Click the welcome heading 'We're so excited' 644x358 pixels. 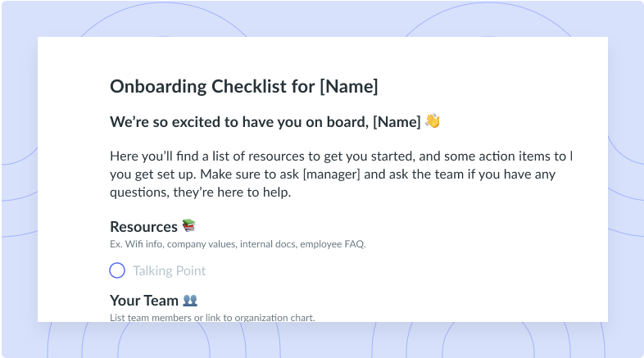click(x=265, y=122)
